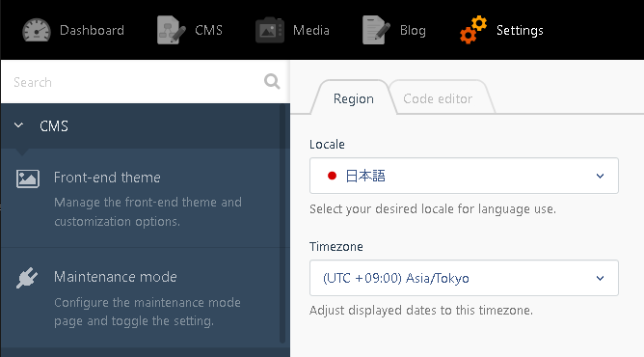Click the Front-end theme picture icon
Viewport: 644px width, 357px height.
[x=28, y=178]
